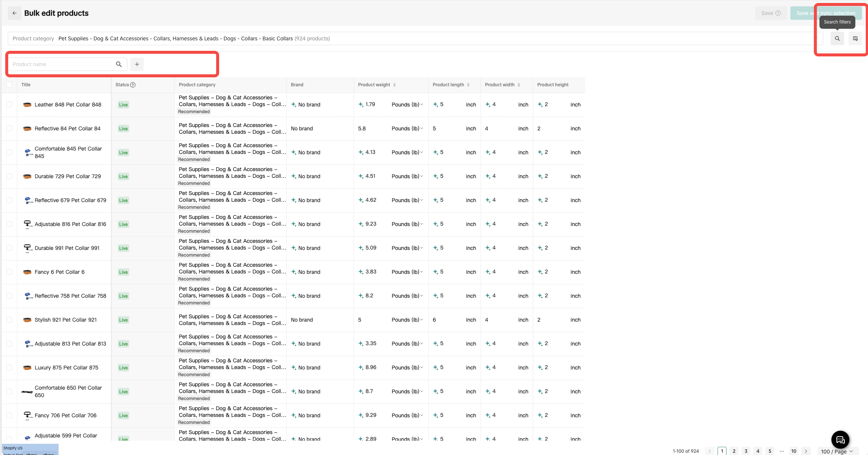Click the plus icon to add filter
Screen dimensions: 868x455
[x=137, y=64]
